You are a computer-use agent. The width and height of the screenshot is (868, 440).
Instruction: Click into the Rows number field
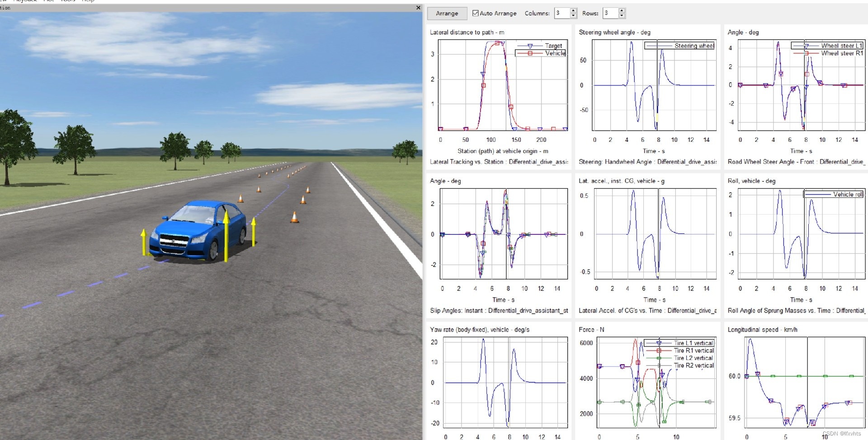pyautogui.click(x=611, y=13)
